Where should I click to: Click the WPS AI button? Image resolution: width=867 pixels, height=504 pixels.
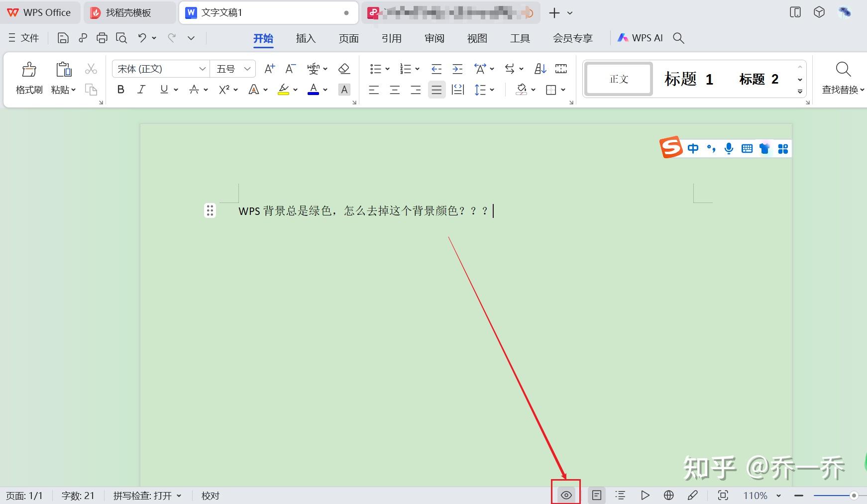[x=640, y=38]
